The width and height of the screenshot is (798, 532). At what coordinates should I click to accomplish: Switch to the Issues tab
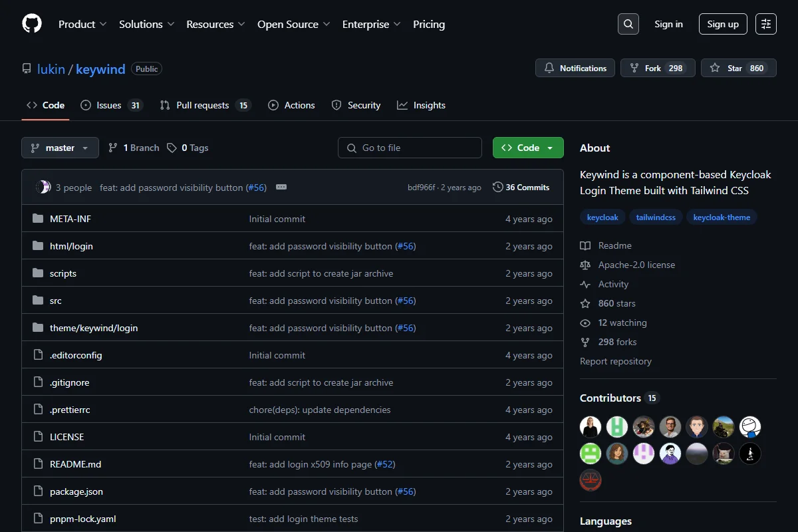tap(112, 105)
